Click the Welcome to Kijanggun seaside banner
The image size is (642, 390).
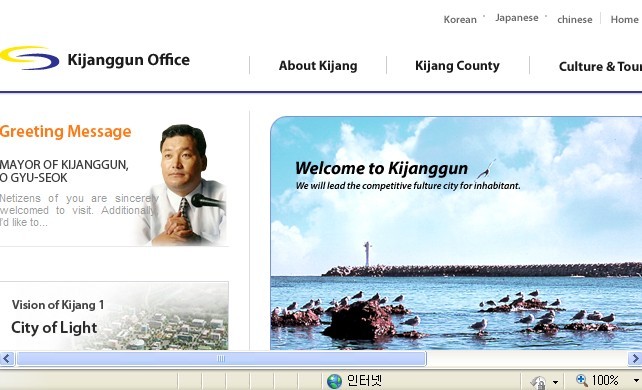456,233
